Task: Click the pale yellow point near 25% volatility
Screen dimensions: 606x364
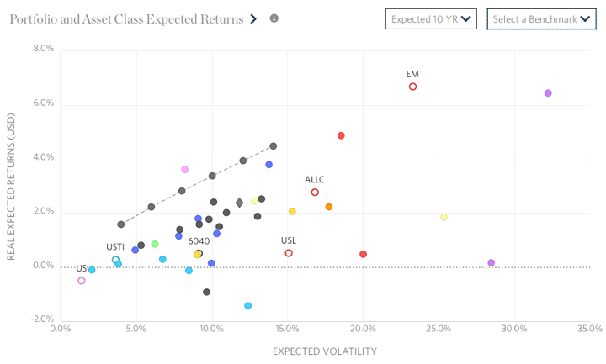Action: click(444, 217)
